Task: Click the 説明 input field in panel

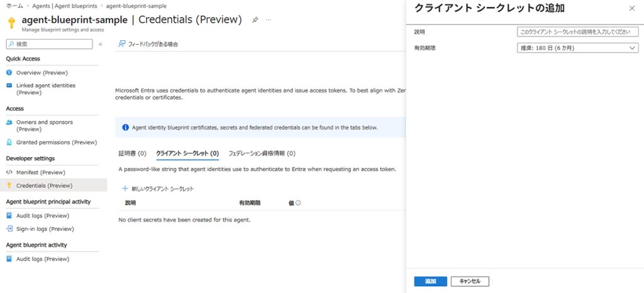Action: [x=577, y=32]
